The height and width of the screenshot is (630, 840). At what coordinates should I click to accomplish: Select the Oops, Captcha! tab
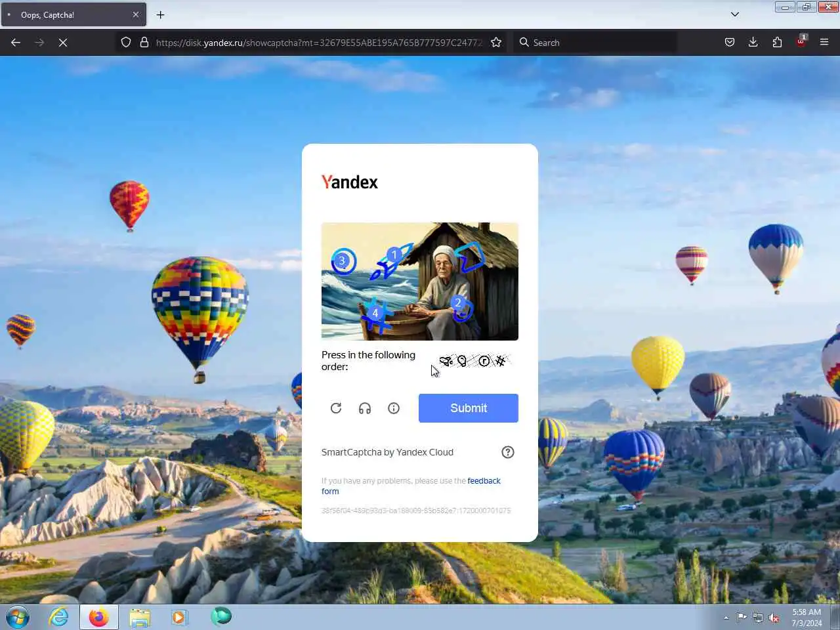tap(73, 14)
